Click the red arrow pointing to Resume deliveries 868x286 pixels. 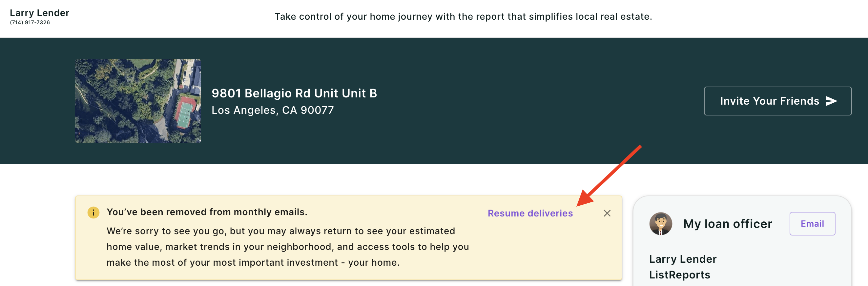coord(609,176)
